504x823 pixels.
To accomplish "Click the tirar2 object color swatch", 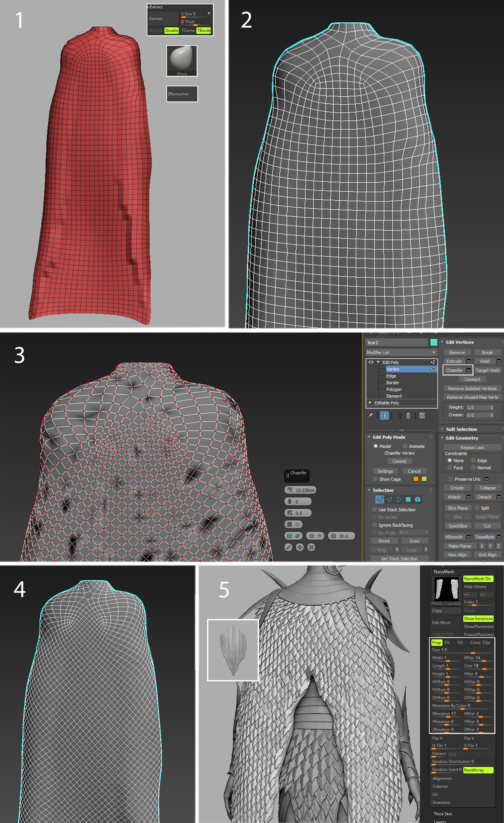I will point(434,342).
